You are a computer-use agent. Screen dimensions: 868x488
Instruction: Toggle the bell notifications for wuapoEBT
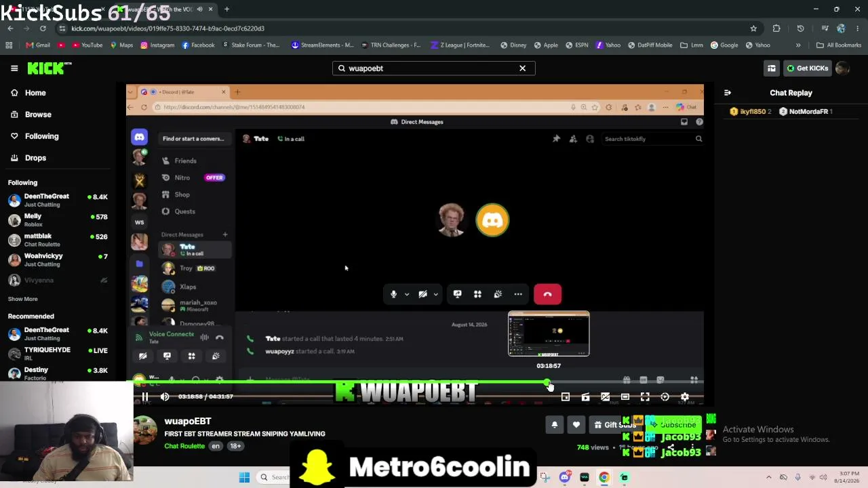tap(554, 425)
